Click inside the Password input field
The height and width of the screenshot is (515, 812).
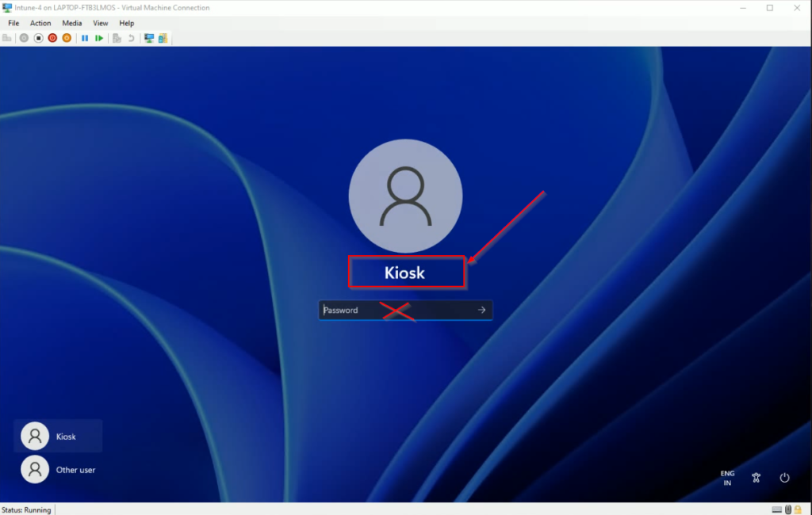(365, 310)
